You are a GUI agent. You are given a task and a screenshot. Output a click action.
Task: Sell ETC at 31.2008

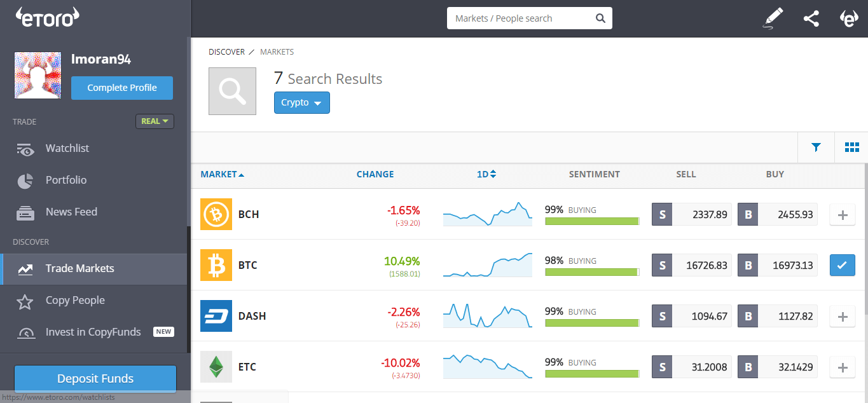pyautogui.click(x=692, y=367)
